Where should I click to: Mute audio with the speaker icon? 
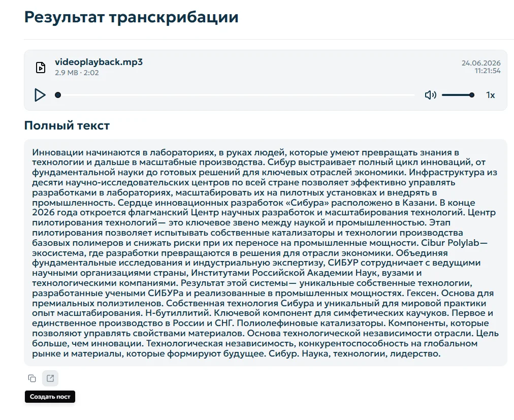pos(430,95)
